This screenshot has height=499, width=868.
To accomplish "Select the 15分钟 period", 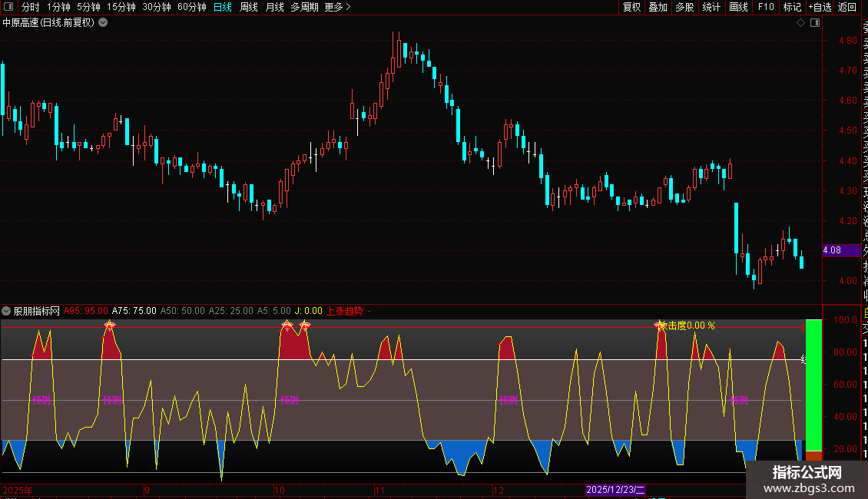I will (121, 7).
